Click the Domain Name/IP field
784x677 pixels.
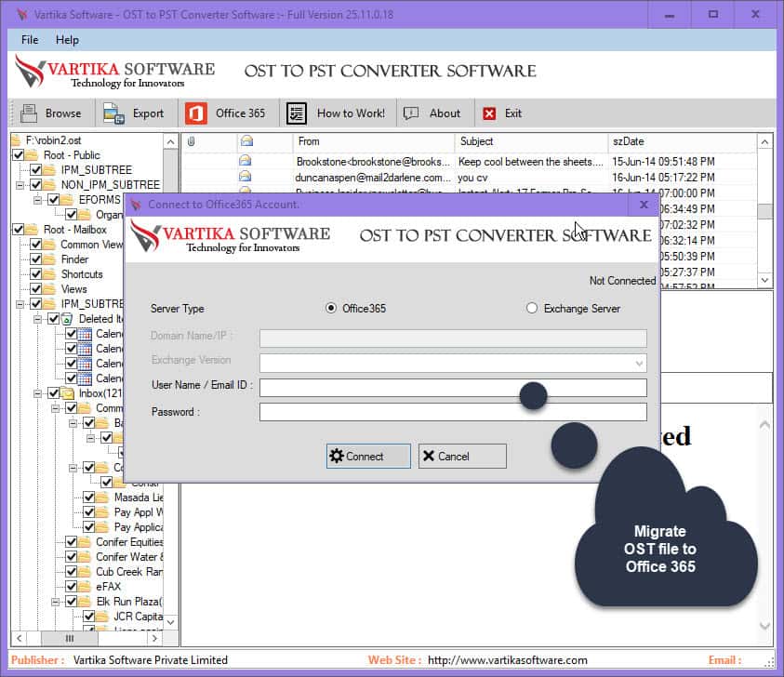(453, 338)
